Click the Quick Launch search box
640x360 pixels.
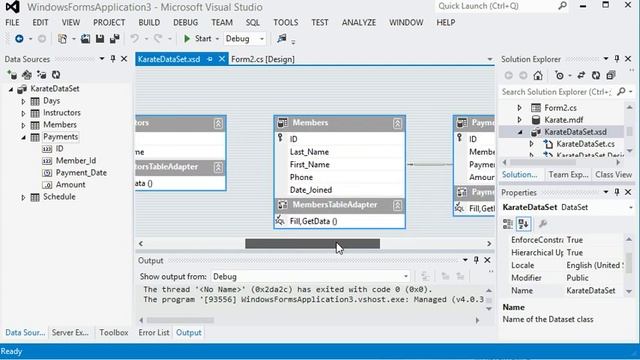point(502,6)
